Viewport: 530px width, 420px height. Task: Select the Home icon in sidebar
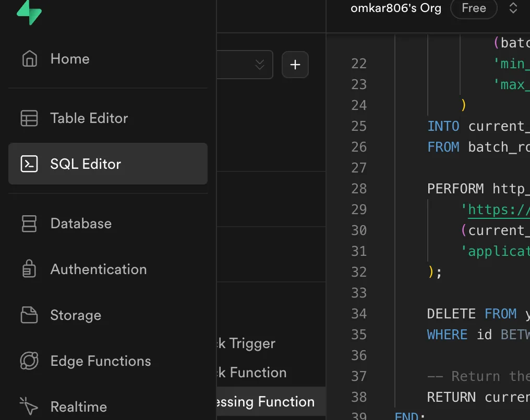pos(30,59)
